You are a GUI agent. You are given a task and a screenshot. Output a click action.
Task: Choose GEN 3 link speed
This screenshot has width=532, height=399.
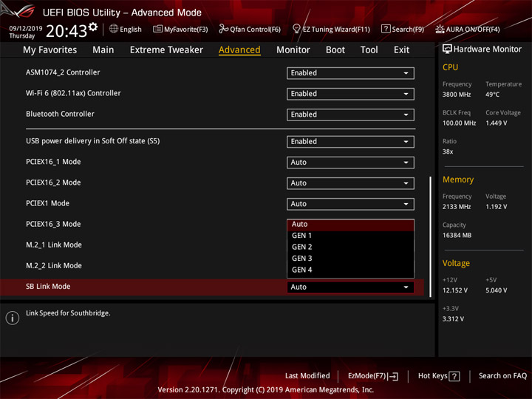pyautogui.click(x=350, y=259)
